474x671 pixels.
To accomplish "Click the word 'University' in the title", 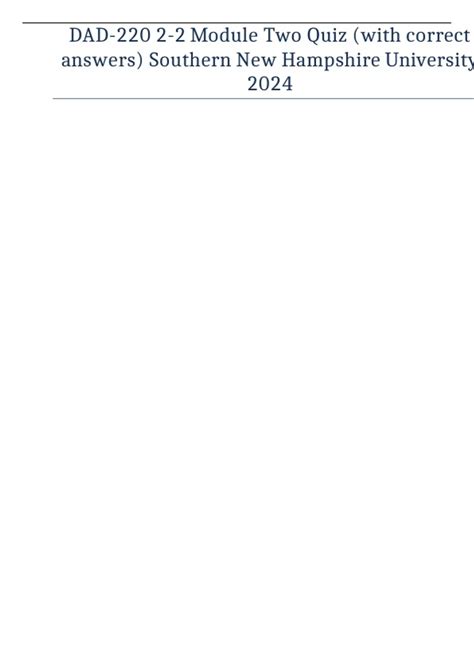I will 430,60.
